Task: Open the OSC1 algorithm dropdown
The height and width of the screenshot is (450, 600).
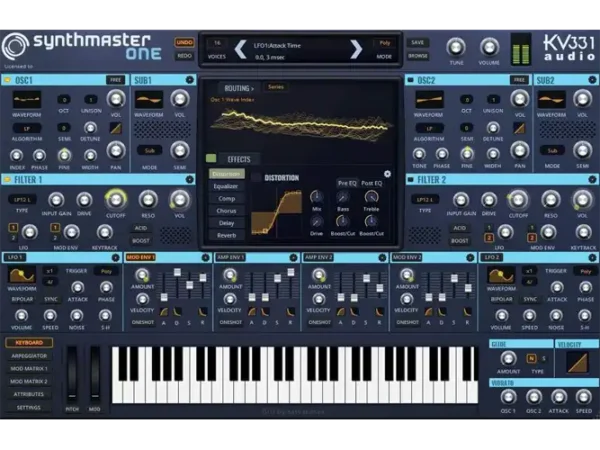Action: 27,129
